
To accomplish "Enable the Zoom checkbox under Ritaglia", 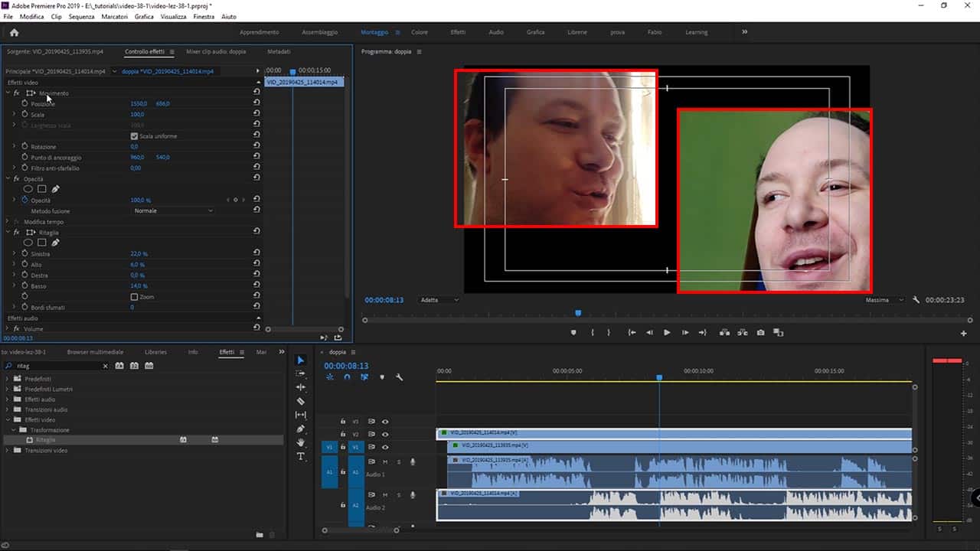I will coord(135,297).
